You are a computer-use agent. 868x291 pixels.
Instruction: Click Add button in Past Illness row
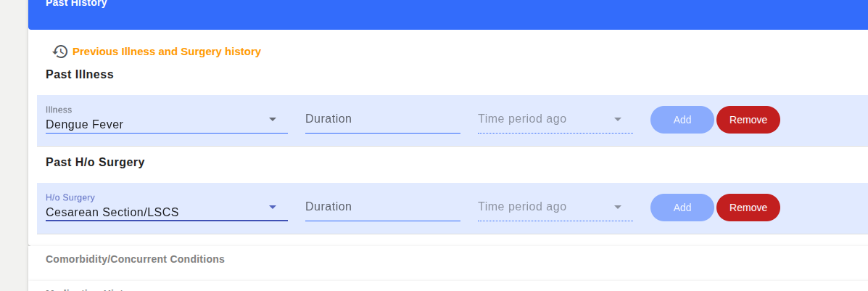pos(682,120)
